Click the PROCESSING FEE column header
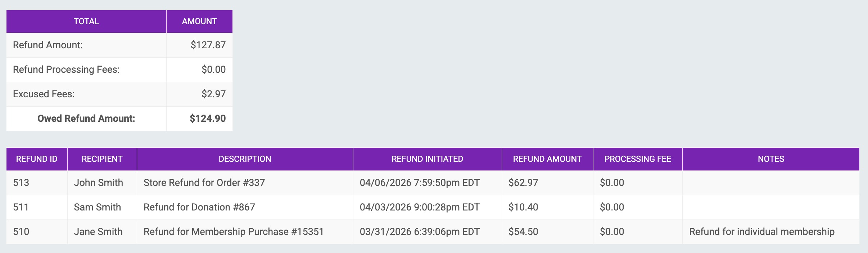 (638, 159)
